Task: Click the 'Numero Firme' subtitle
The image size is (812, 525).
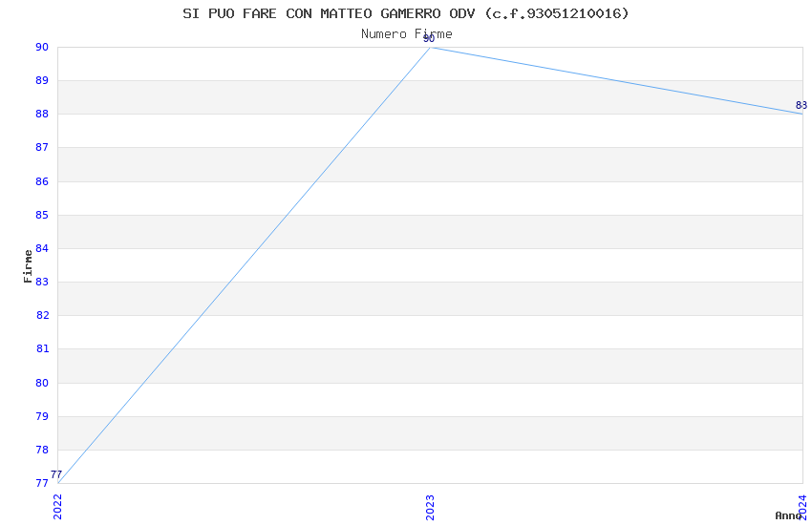Action: (x=407, y=34)
